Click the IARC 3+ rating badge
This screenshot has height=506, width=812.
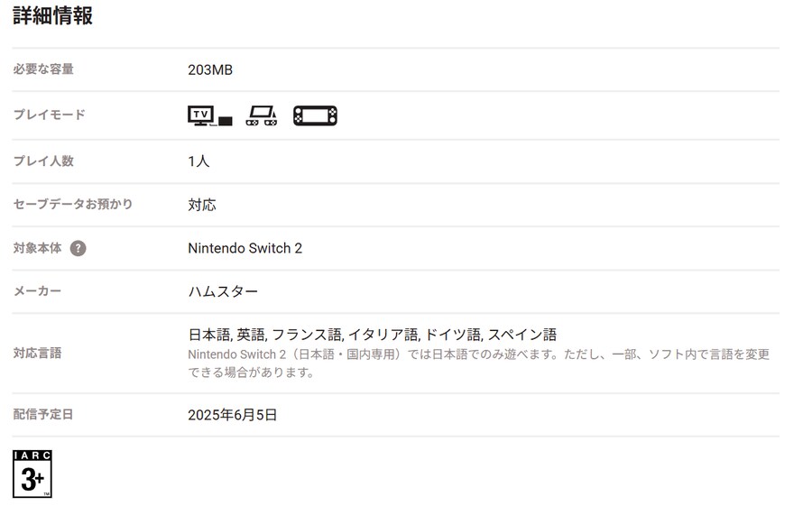[x=32, y=474]
